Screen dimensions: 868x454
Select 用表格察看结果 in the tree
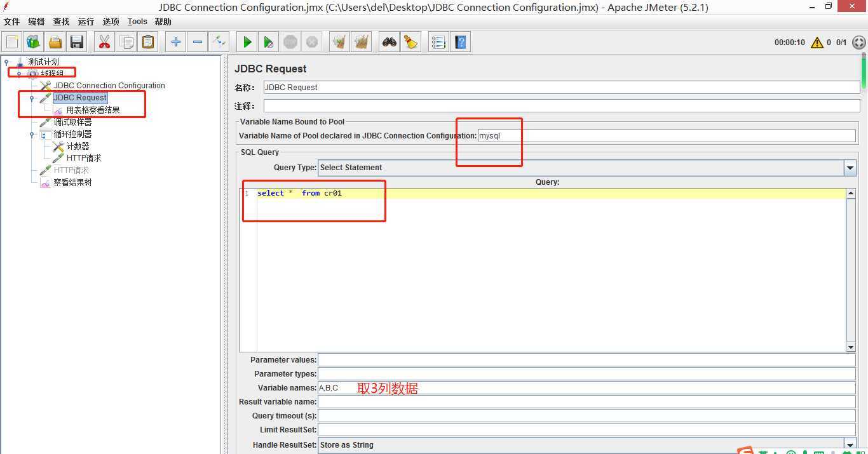pos(93,110)
